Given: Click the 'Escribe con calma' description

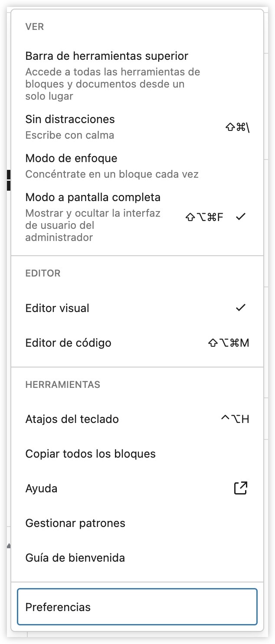Looking at the screenshot, I should click(x=69, y=135).
